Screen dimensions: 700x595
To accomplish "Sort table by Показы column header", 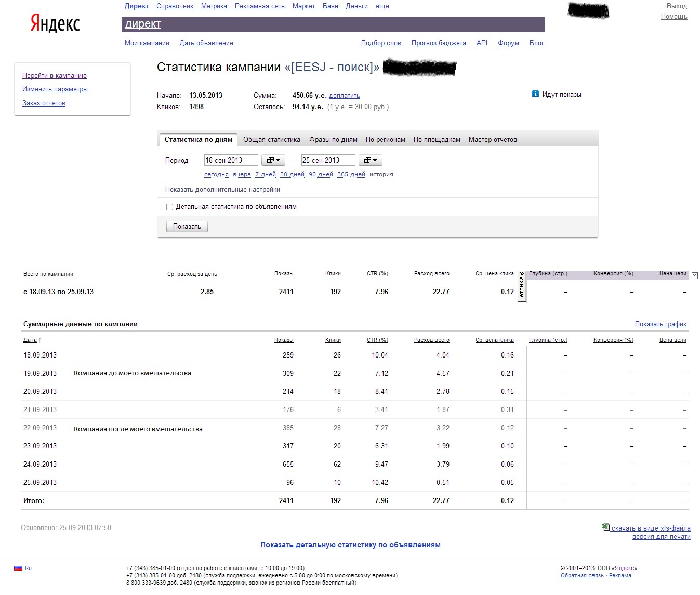I will [284, 340].
